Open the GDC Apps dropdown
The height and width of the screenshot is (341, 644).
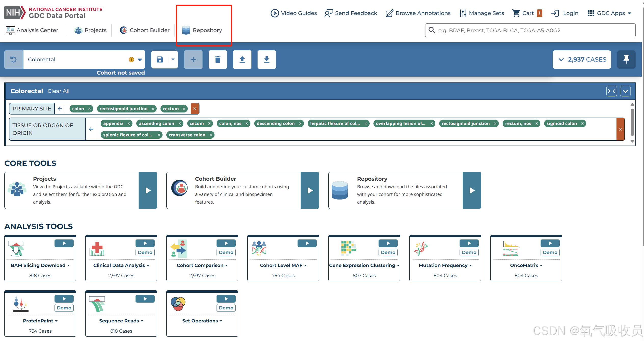[x=610, y=13]
